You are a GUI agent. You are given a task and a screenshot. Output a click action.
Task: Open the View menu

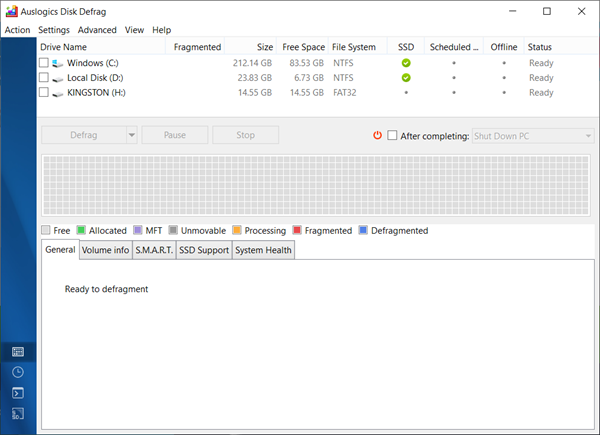coord(134,30)
